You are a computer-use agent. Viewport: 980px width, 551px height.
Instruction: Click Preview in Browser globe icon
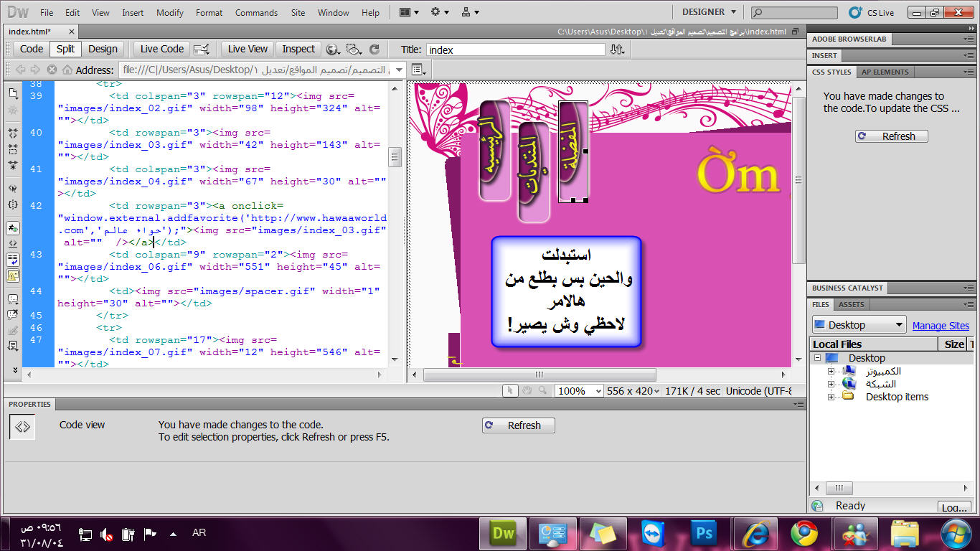coord(332,50)
